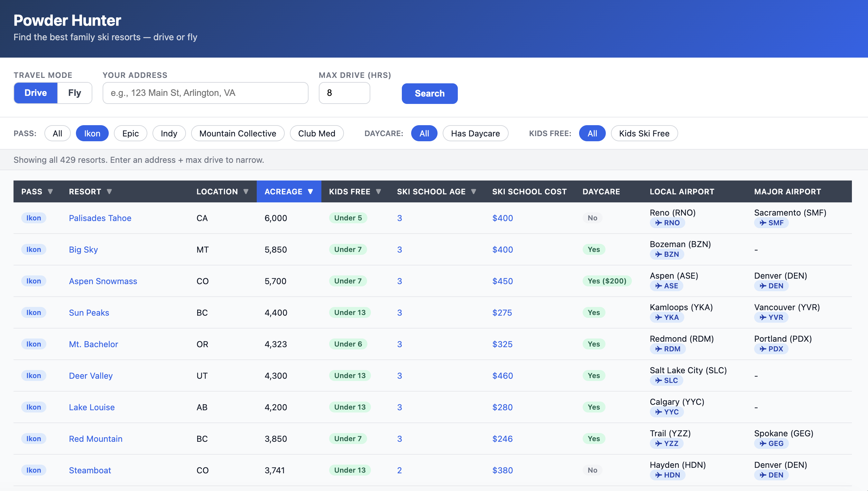Open the BZN airplane flight badge
Image resolution: width=868 pixels, height=491 pixels.
(667, 254)
